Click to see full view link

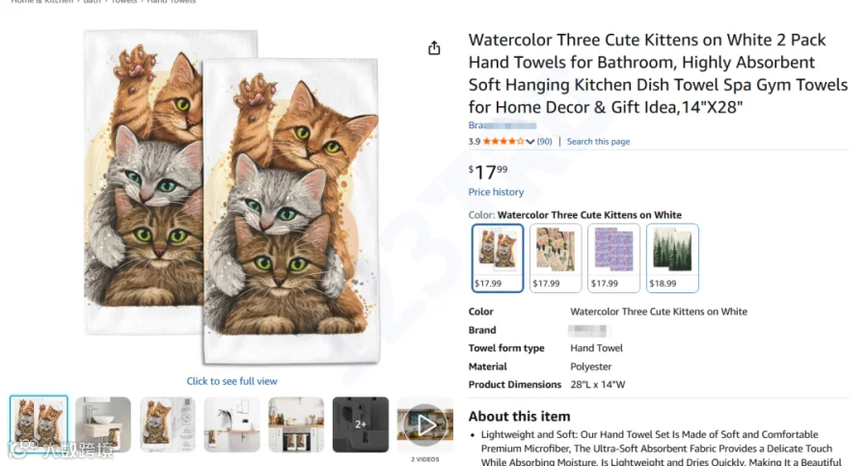(231, 381)
